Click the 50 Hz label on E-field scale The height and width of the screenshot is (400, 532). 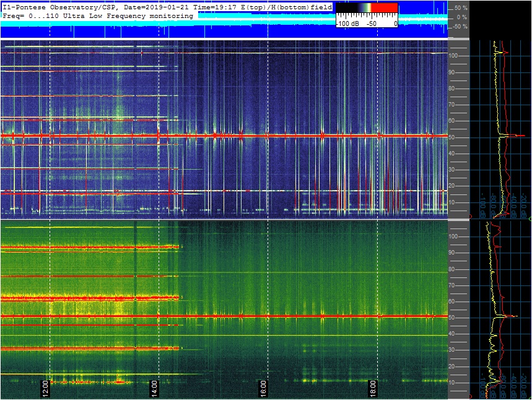pyautogui.click(x=451, y=137)
